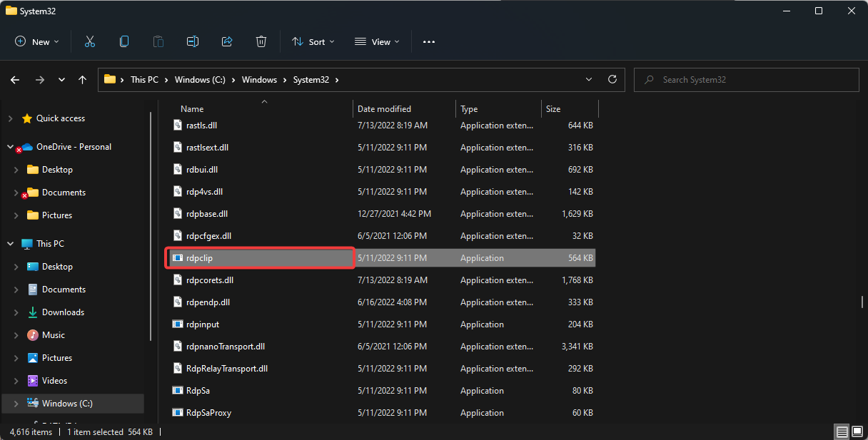Image resolution: width=868 pixels, height=440 pixels.
Task: Click the Share icon in toolbar
Action: pyautogui.click(x=227, y=41)
